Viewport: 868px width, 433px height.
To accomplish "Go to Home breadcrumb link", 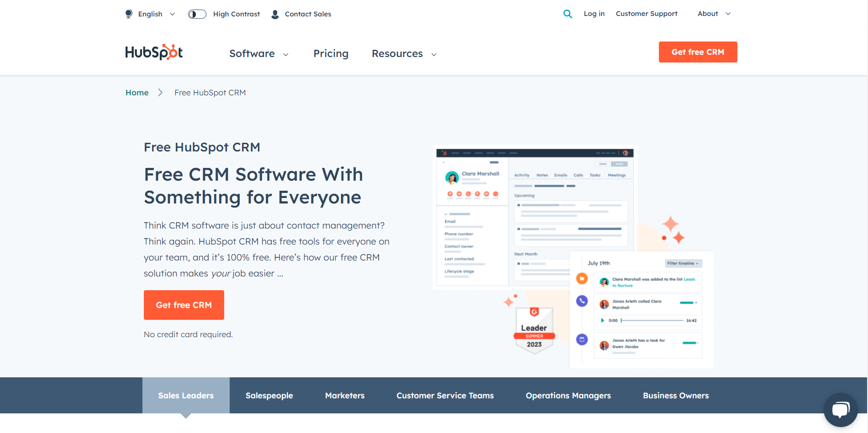I will tap(137, 93).
